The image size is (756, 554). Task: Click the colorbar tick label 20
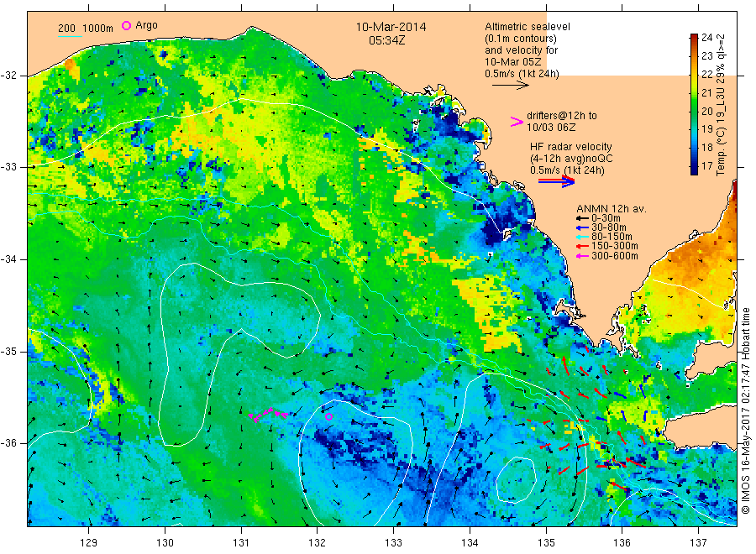706,111
